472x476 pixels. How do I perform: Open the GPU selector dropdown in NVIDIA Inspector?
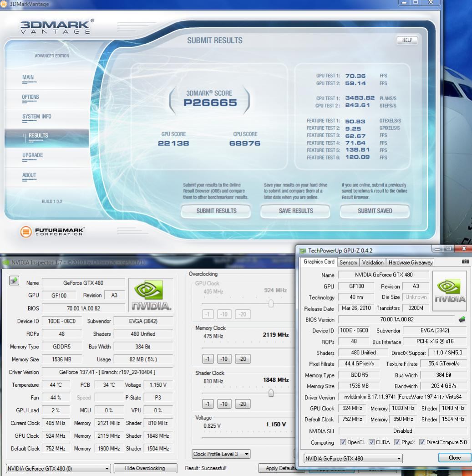click(x=58, y=468)
